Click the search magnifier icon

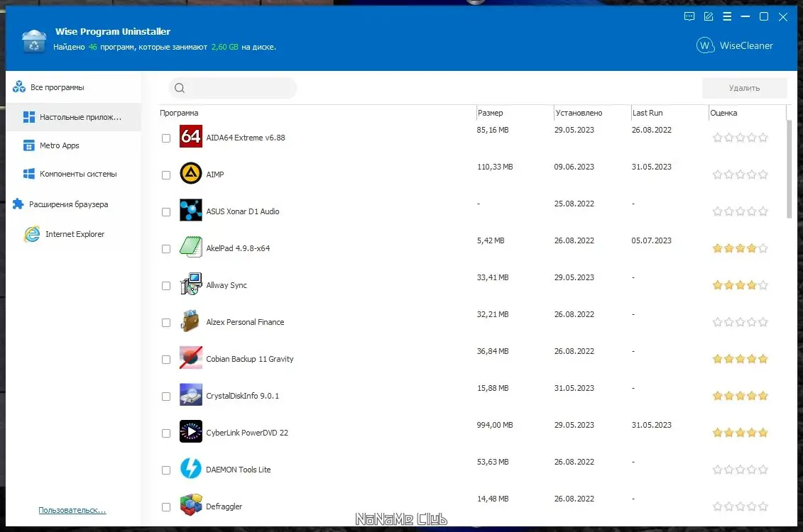tap(179, 88)
